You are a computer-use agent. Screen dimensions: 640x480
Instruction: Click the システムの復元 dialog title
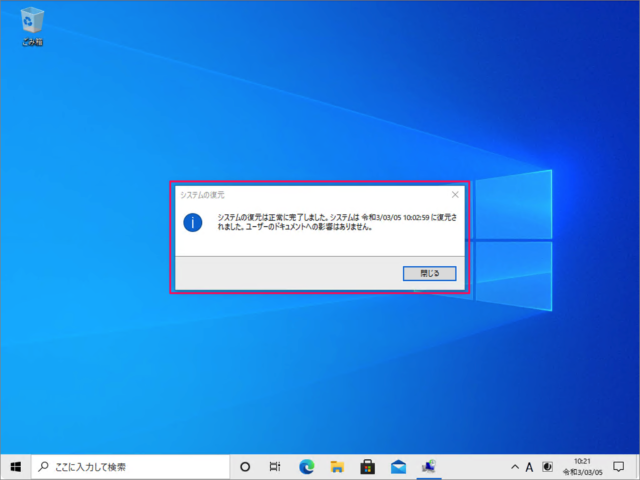point(202,195)
